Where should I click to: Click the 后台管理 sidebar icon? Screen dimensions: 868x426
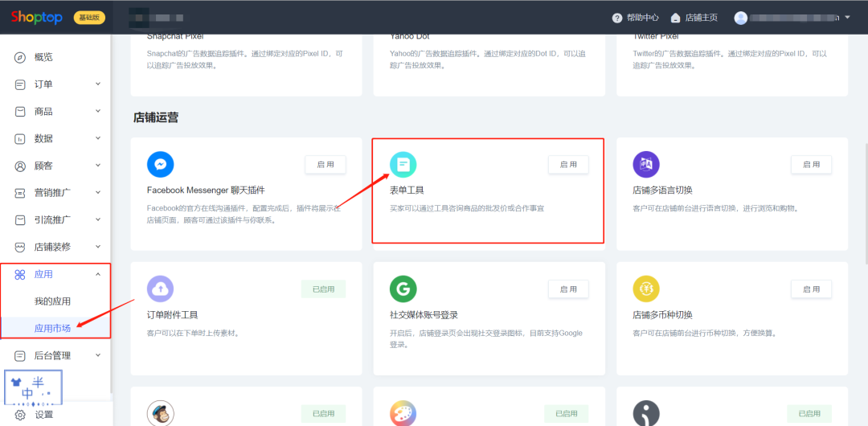20,355
